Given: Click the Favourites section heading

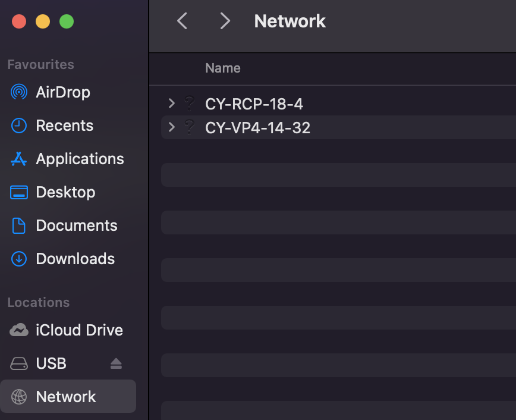Looking at the screenshot, I should pyautogui.click(x=41, y=65).
